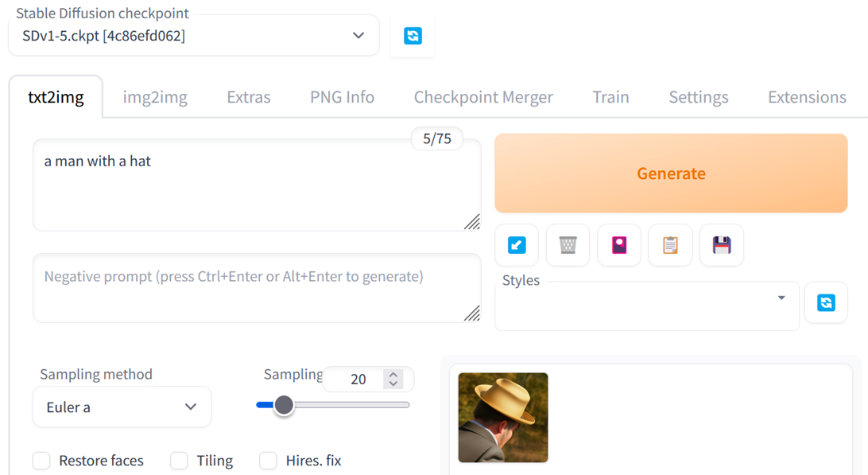The height and width of the screenshot is (475, 868).
Task: Toggle the Tiling checkbox
Action: pos(180,461)
